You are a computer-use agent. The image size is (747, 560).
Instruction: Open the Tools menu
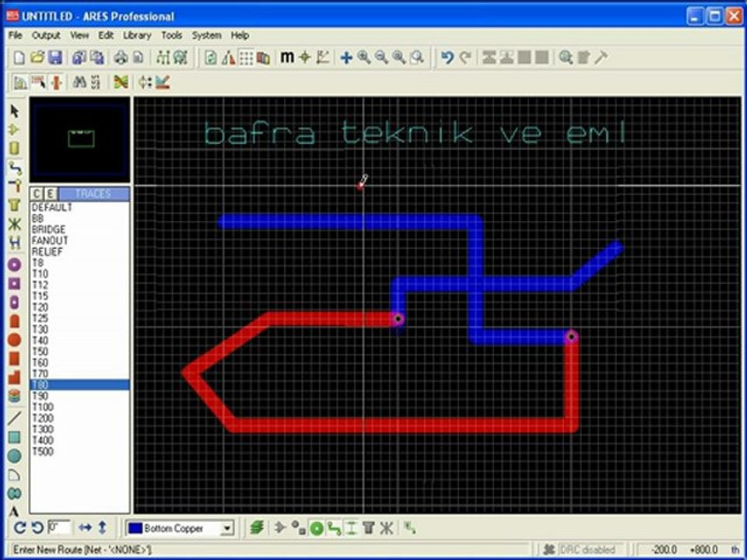[171, 36]
